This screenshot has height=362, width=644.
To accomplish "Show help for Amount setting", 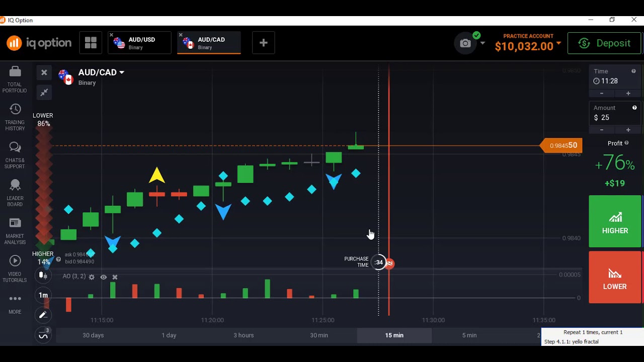I will pos(634,108).
